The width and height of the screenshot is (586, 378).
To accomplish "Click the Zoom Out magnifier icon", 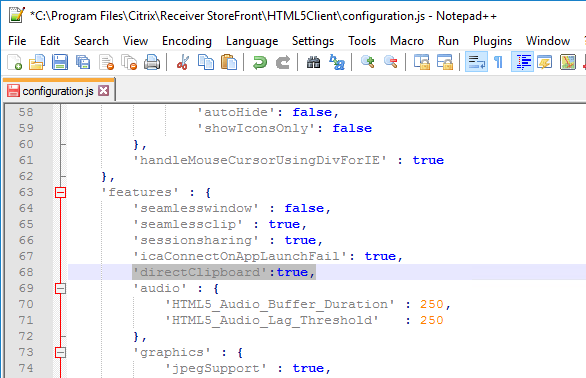I will (x=391, y=62).
